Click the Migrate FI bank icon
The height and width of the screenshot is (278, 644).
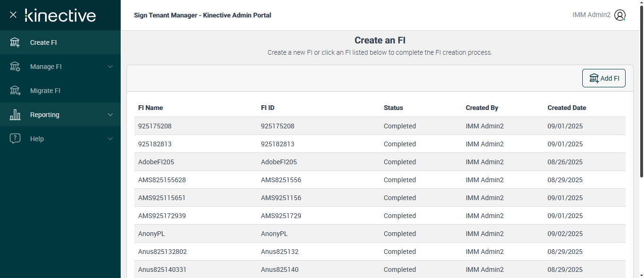tap(15, 91)
